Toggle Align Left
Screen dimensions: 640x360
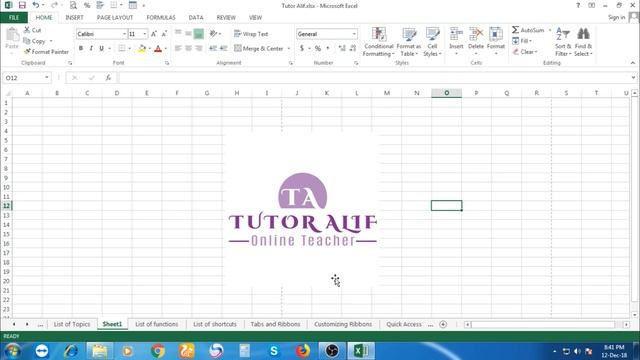click(178, 48)
